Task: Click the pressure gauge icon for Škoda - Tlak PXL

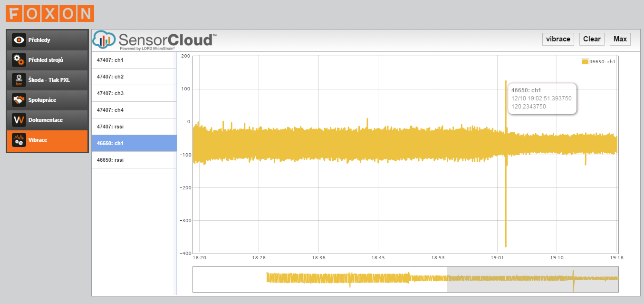Action: (x=19, y=80)
